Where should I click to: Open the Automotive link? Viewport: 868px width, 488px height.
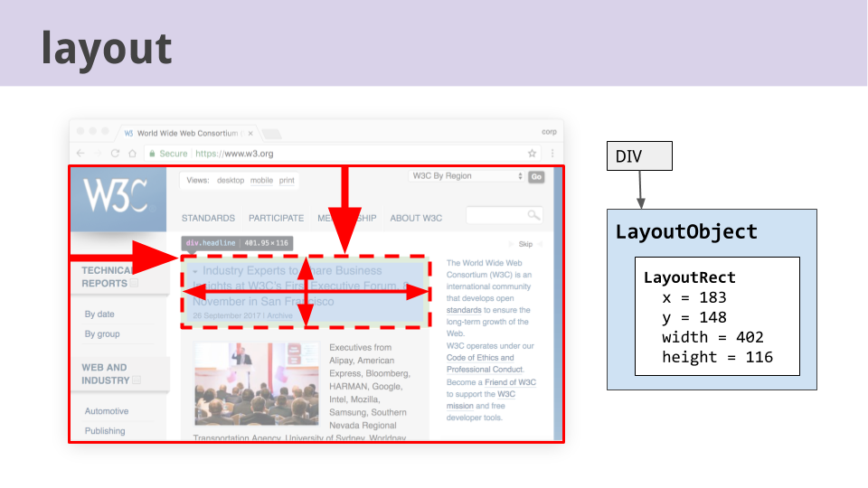[x=107, y=411]
